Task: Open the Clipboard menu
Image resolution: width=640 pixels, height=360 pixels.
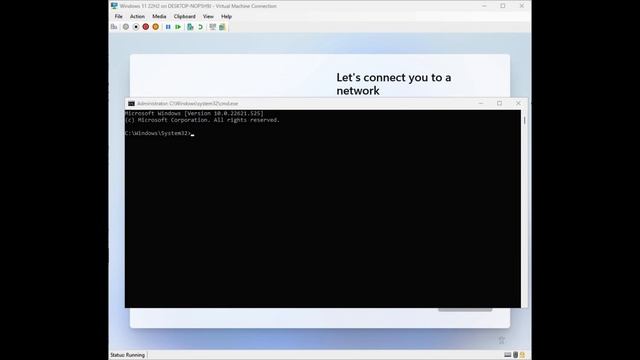Action: [184, 16]
